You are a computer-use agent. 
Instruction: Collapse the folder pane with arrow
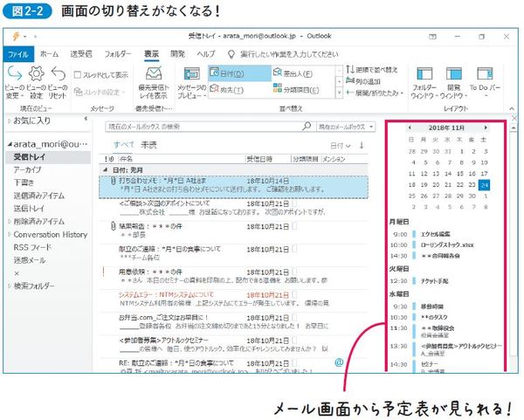(86, 118)
